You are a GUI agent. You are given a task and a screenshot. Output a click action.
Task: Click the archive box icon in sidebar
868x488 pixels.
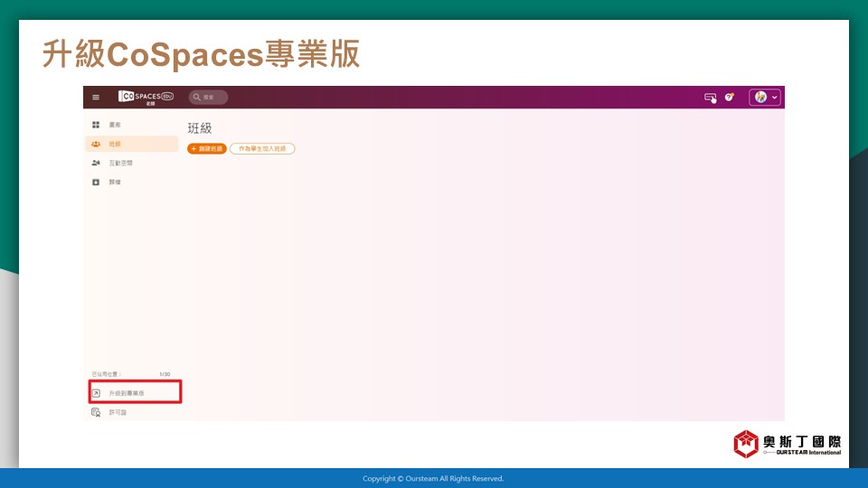pyautogui.click(x=96, y=182)
